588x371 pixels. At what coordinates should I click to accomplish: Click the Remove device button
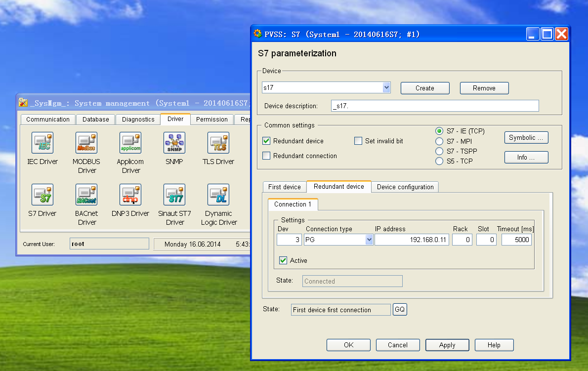(x=484, y=88)
